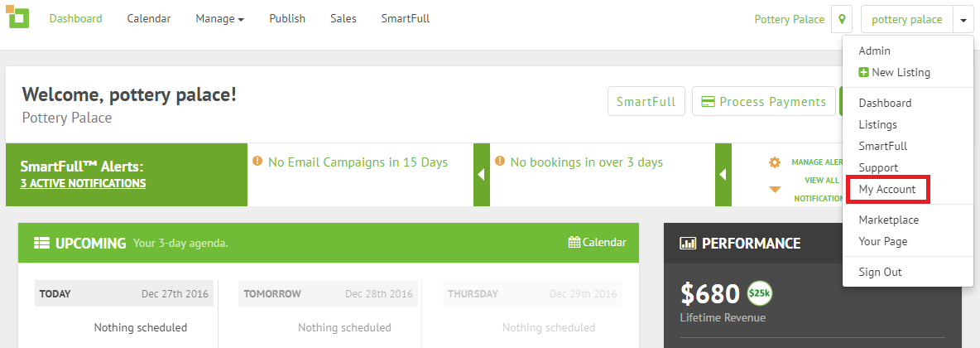
Task: Click the Process Payments button
Action: [764, 101]
